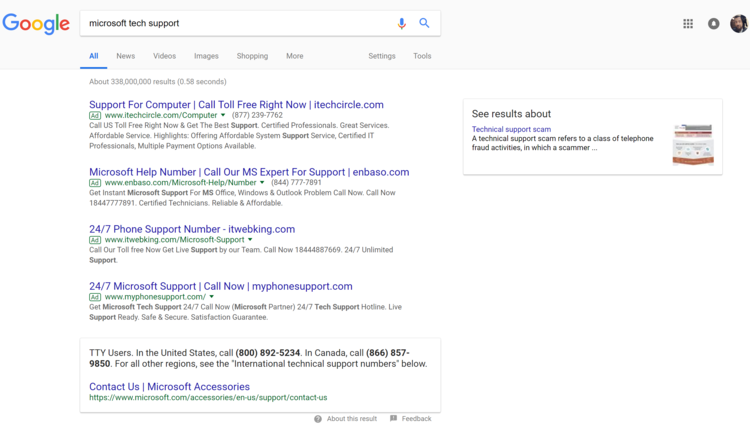
Task: Open the Settings menu
Action: coord(382,56)
